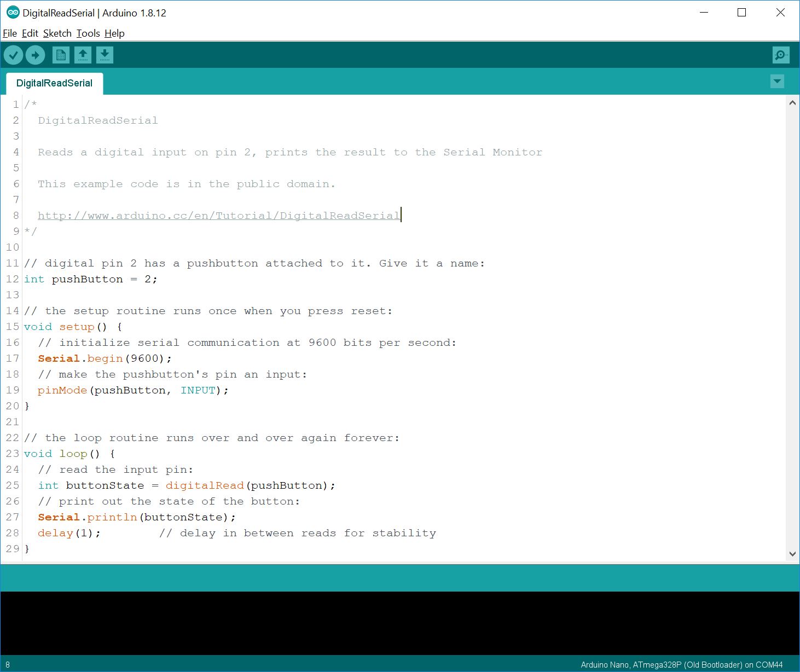
Task: Click the Upload (arrow) toolbar icon
Action: click(35, 55)
